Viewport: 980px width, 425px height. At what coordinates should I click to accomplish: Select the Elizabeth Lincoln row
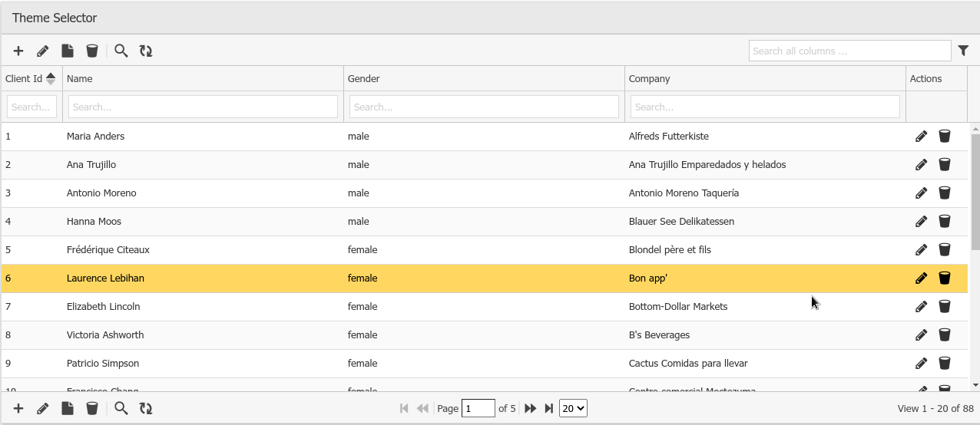click(104, 307)
